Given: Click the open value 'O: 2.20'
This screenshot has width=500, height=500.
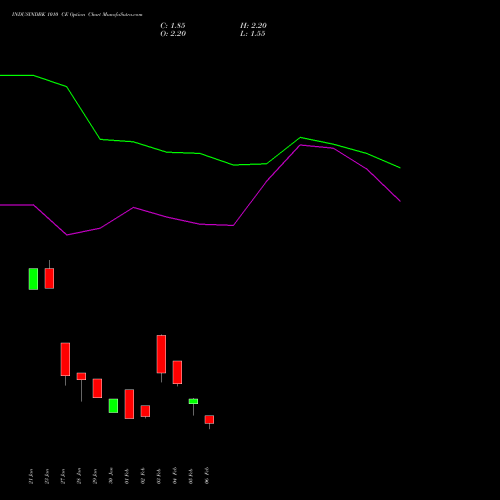Looking at the screenshot, I should click(173, 34).
